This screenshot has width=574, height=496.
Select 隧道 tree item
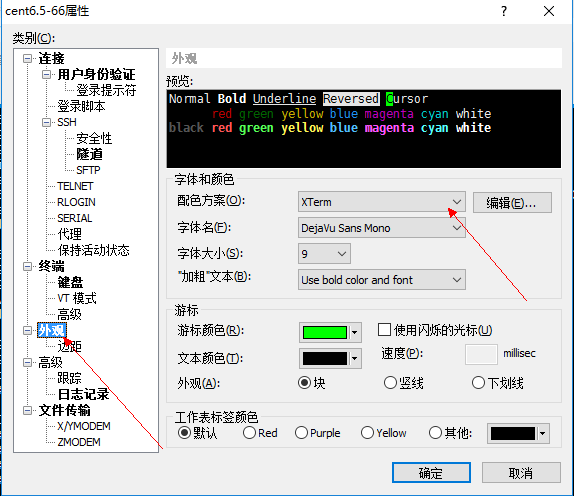[x=89, y=154]
